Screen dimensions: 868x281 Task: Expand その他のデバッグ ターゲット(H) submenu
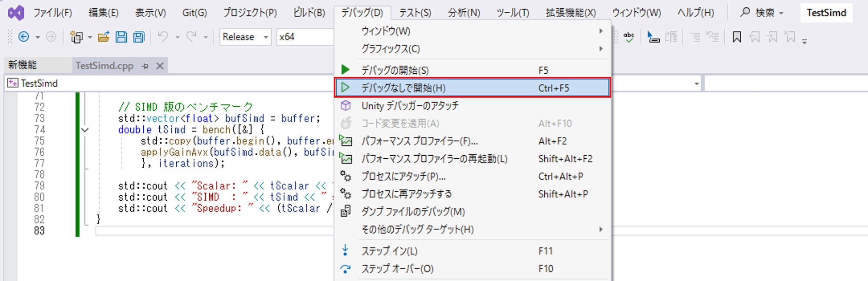[x=473, y=229]
